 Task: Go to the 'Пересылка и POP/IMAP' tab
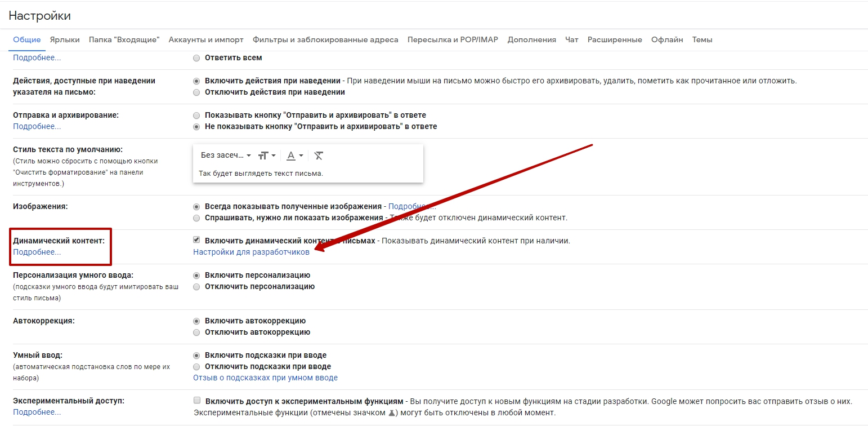pos(453,40)
